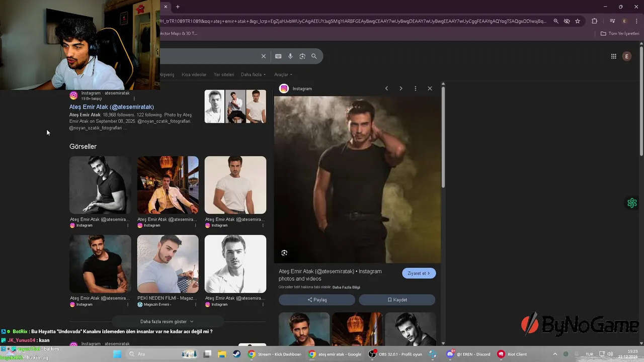The width and height of the screenshot is (644, 362).
Task: Open a new Chrome tab
Action: (178, 7)
